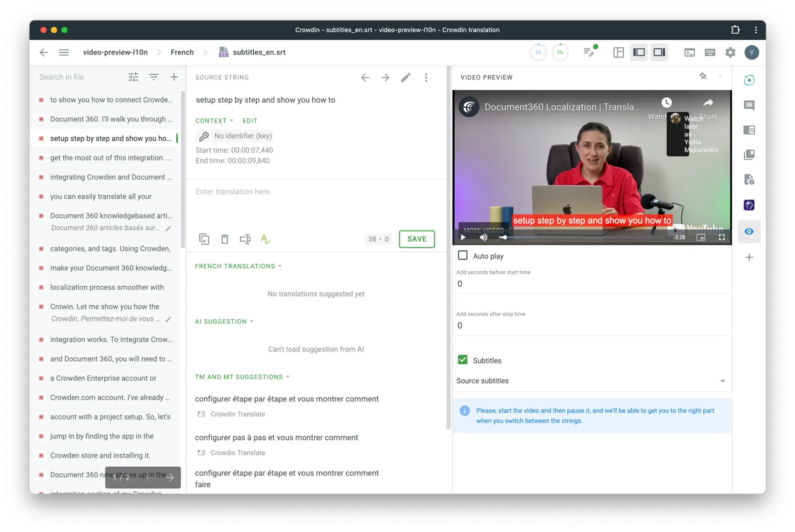Open the terms glossary sidebar panel
This screenshot has width=795, height=532.
[x=749, y=130]
